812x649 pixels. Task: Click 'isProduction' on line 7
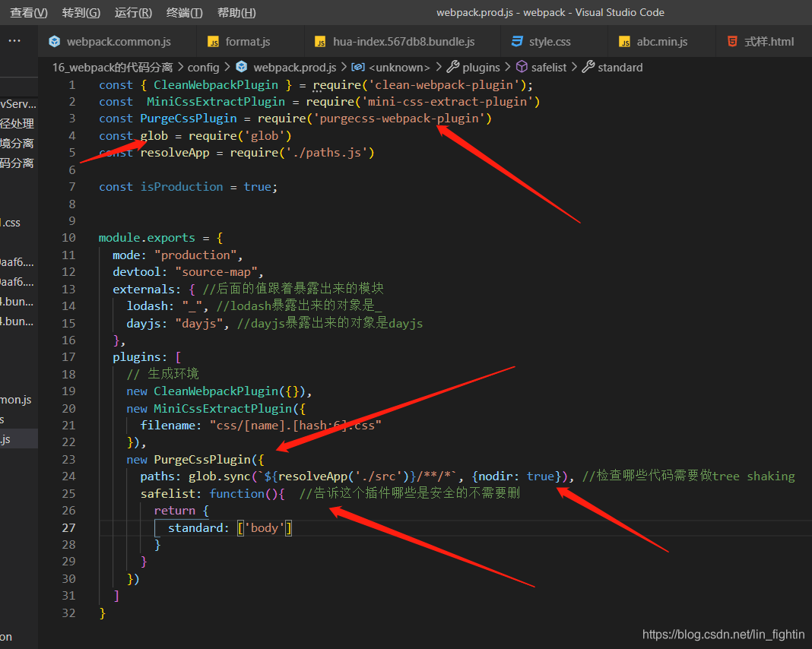tap(181, 187)
